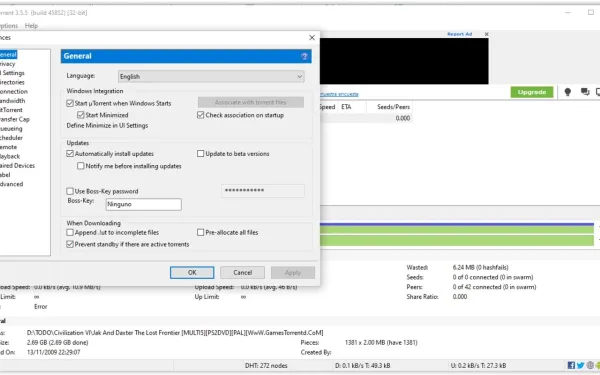Click the Boss-Key field showing Ninguno
600x375 pixels.
pos(143,204)
